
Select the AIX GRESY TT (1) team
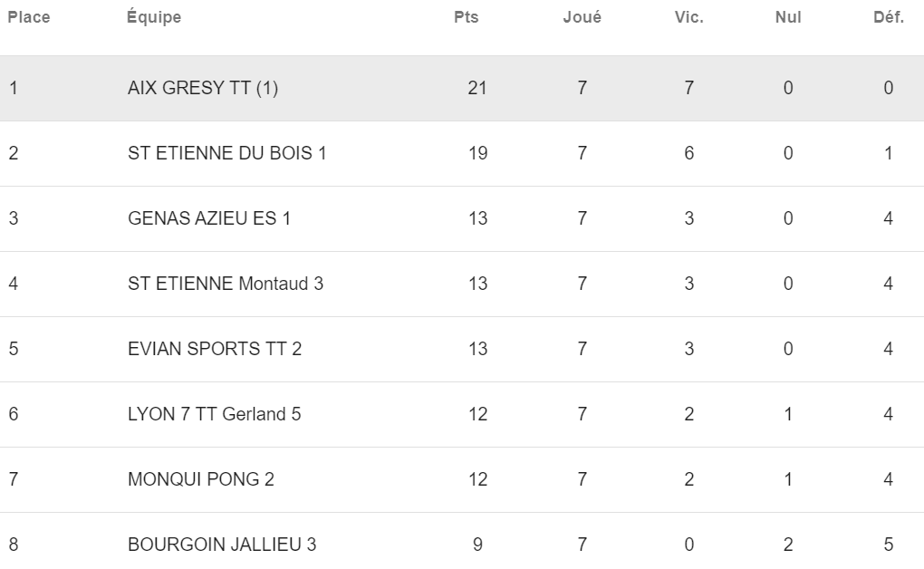(203, 88)
